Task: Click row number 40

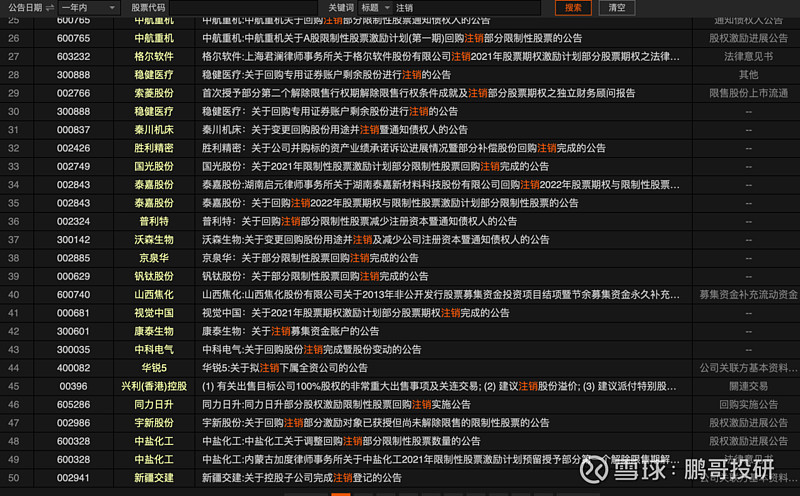Action: (14, 295)
